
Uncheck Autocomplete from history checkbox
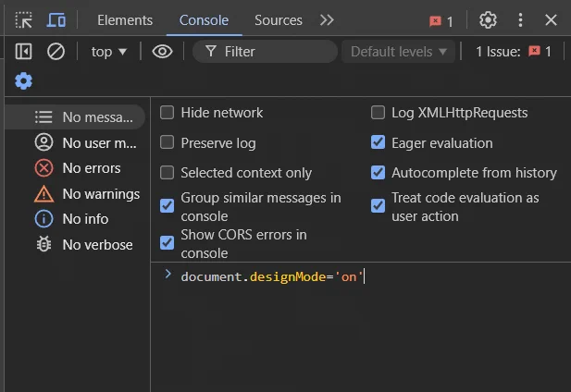(x=378, y=172)
